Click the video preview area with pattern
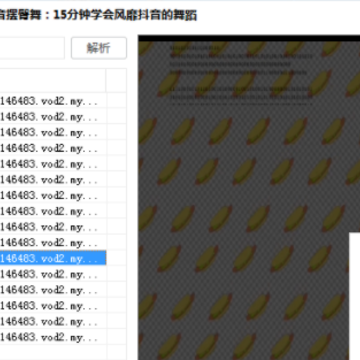Screen dimensions: 360x360 [x=249, y=197]
